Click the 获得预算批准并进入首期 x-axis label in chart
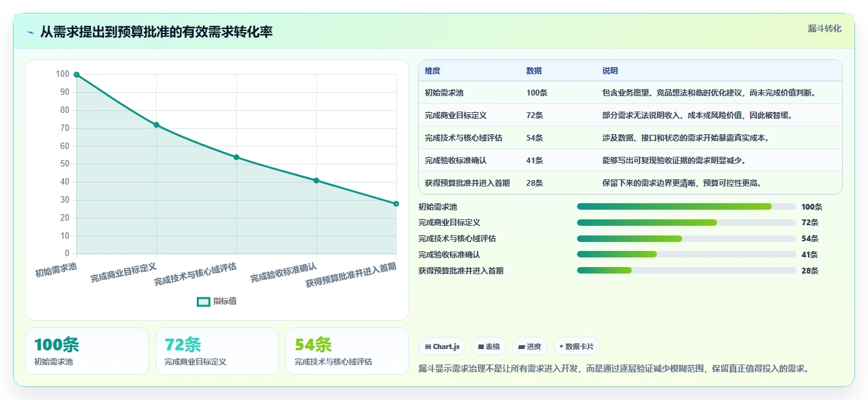 click(x=351, y=275)
